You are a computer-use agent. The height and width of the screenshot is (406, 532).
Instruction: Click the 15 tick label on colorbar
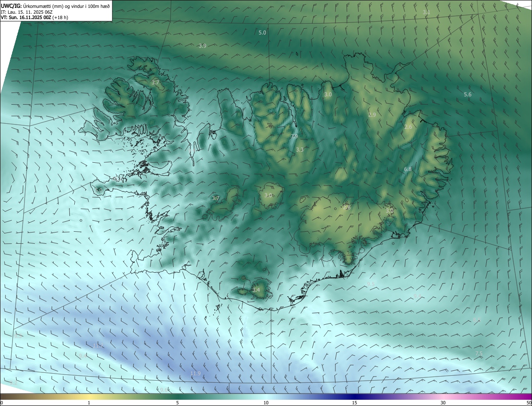[x=355, y=403]
